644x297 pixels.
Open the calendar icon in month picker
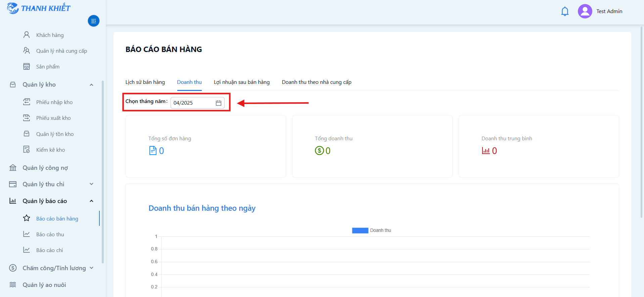tap(219, 103)
